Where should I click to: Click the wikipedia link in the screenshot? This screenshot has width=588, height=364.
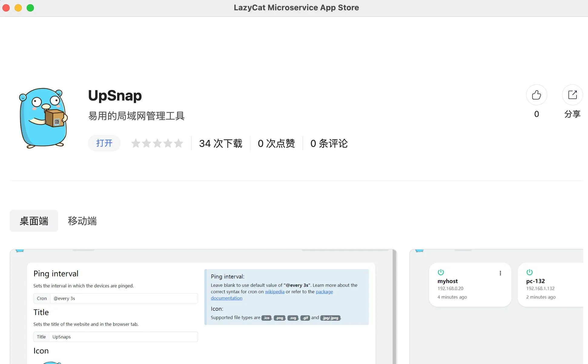[x=275, y=292]
